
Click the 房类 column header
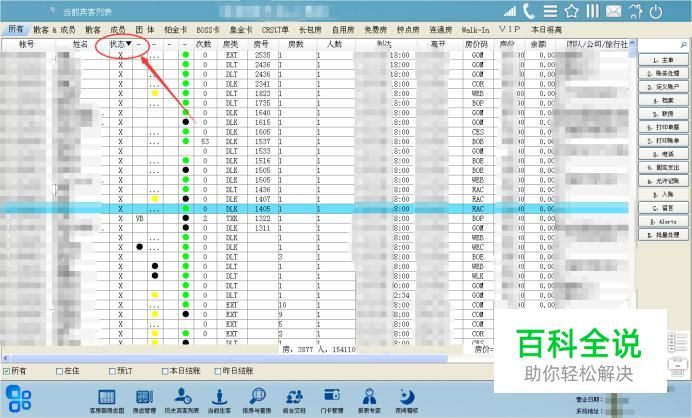click(230, 44)
